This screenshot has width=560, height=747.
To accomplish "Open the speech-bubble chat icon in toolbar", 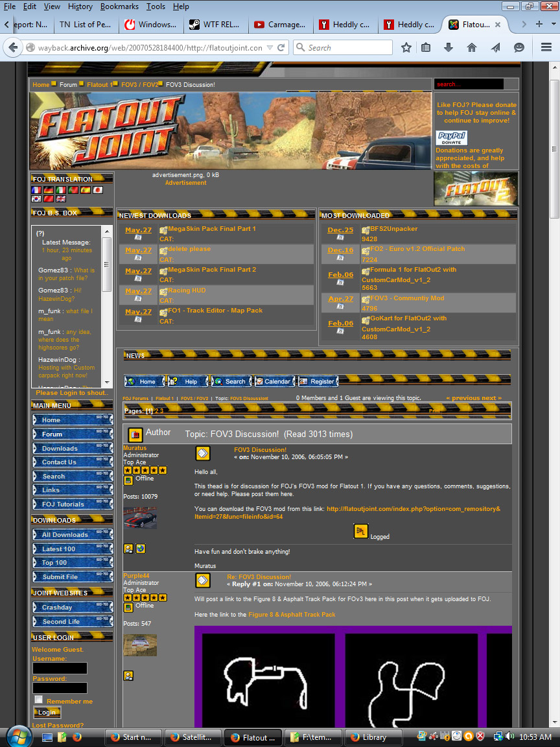I will click(x=519, y=47).
